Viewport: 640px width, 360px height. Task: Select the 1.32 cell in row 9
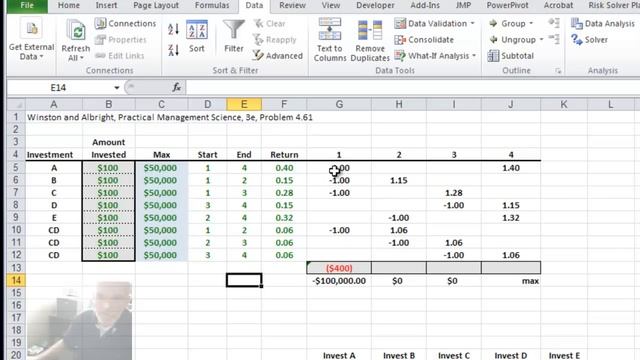511,218
